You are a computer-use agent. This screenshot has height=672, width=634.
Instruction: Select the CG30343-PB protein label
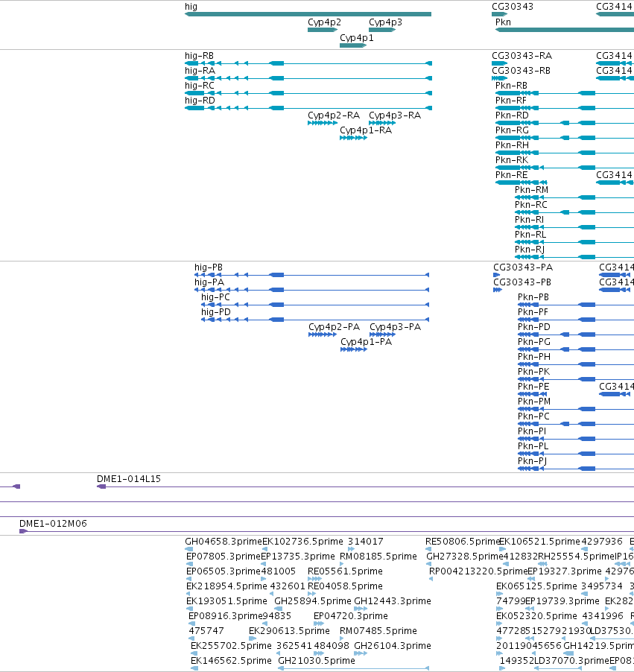pyautogui.click(x=522, y=282)
